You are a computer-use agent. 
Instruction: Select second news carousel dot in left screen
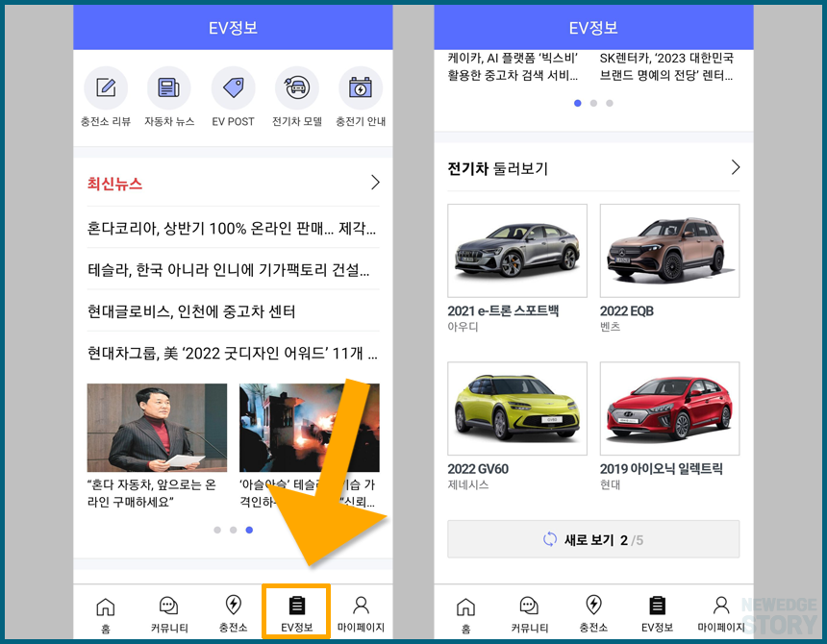click(x=233, y=531)
